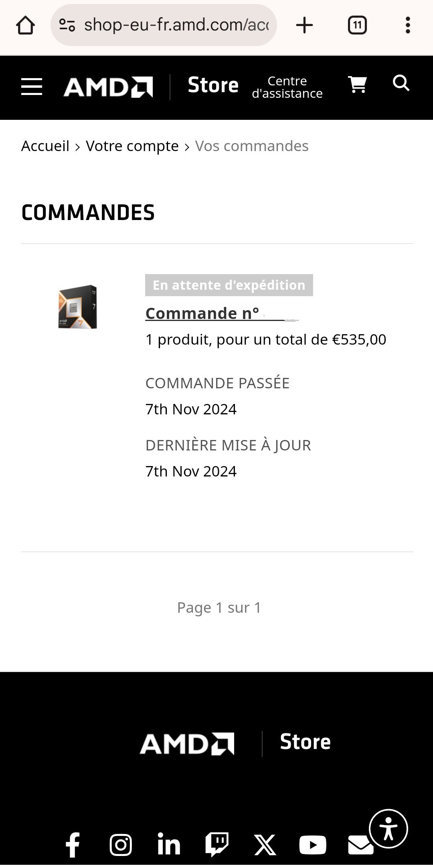Click the Accueil breadcrumb link

(45, 146)
